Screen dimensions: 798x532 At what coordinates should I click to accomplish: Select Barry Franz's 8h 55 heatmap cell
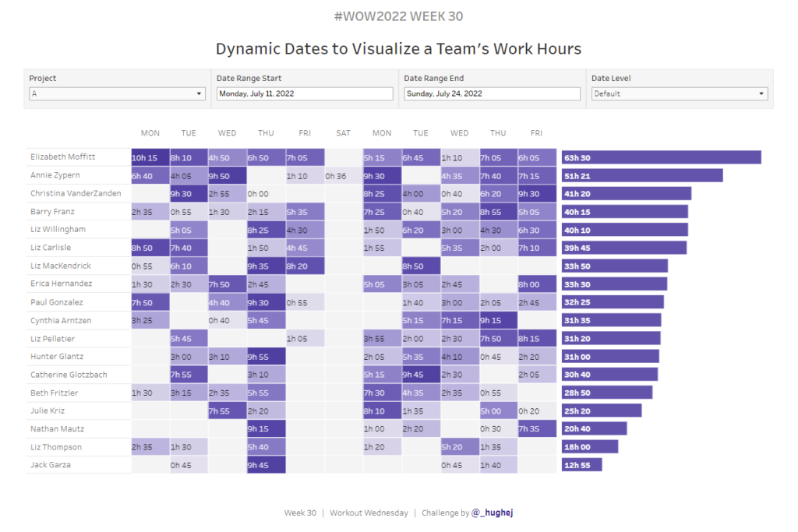[x=498, y=212]
